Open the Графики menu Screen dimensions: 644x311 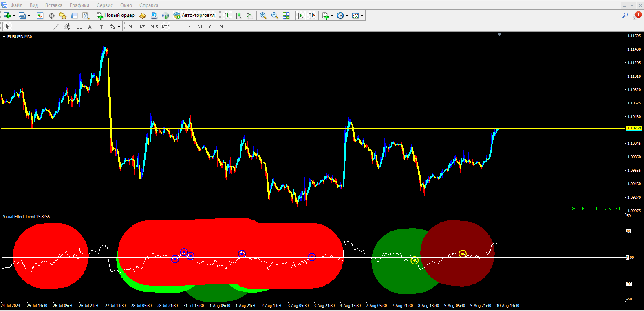point(79,5)
